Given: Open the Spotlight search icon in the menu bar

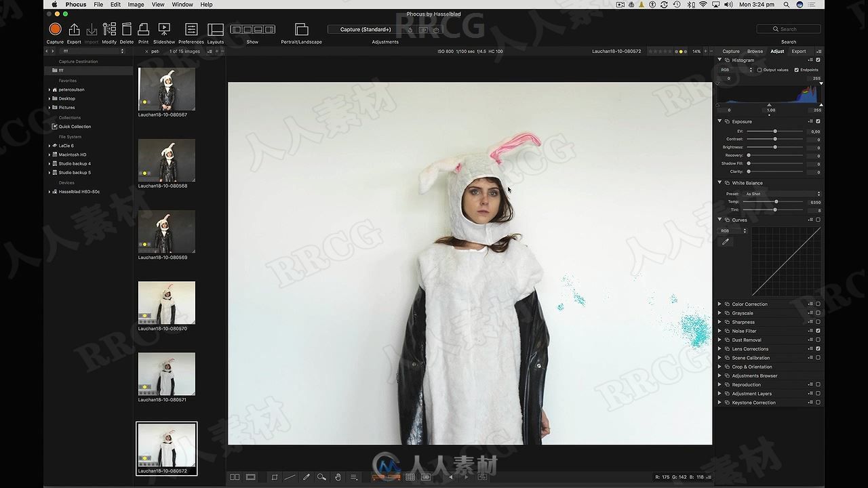Looking at the screenshot, I should [786, 4].
